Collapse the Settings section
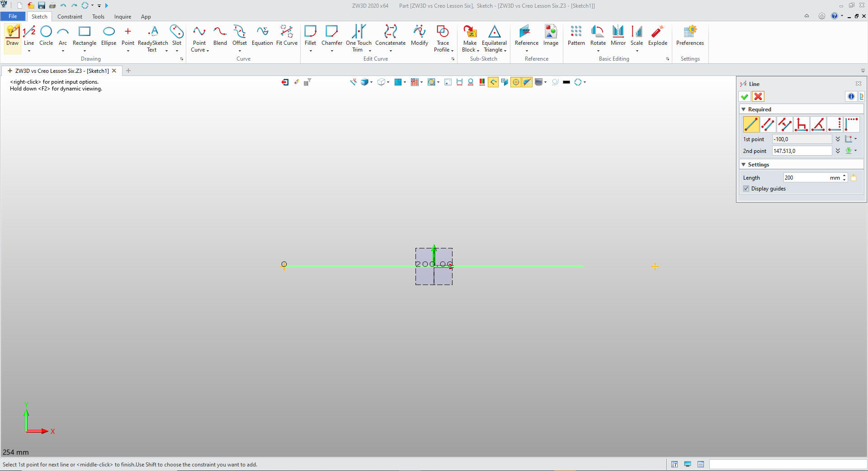 (744, 165)
